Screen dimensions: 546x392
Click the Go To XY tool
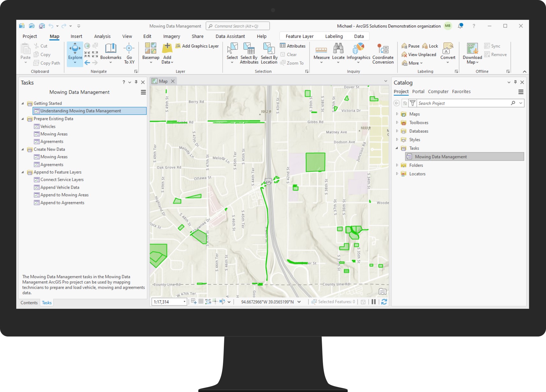pos(129,53)
